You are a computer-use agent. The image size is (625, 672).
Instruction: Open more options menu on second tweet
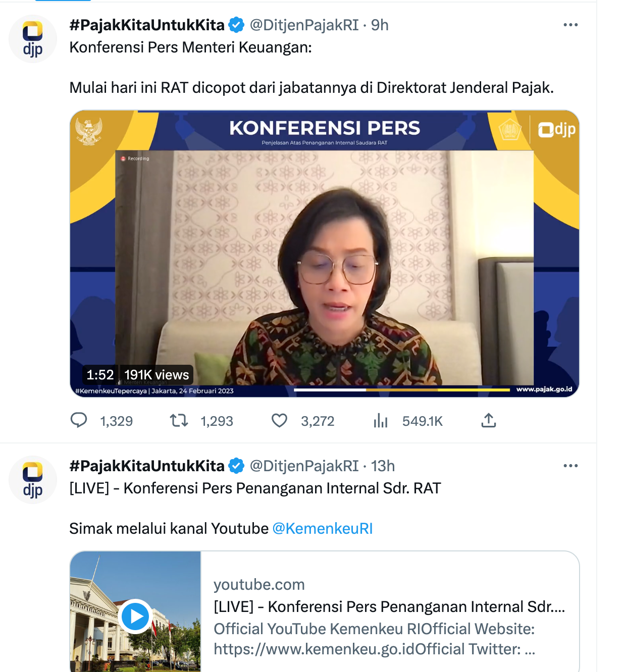tap(571, 464)
